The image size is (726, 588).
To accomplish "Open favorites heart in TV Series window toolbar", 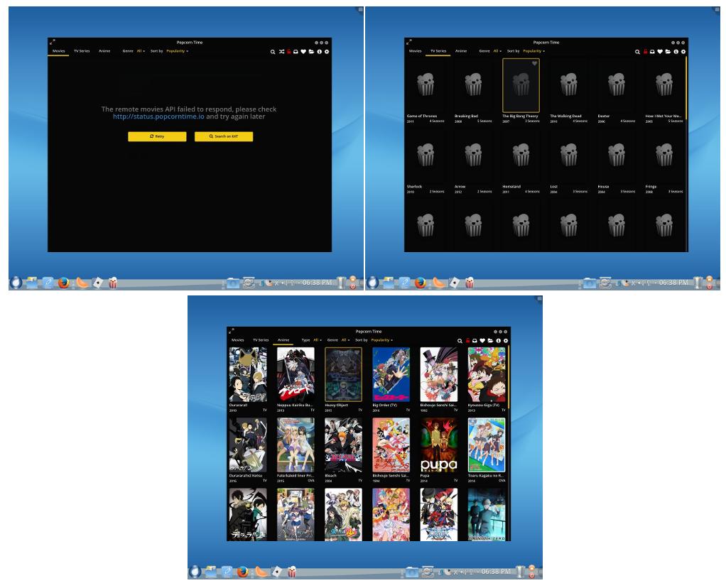I will click(660, 52).
